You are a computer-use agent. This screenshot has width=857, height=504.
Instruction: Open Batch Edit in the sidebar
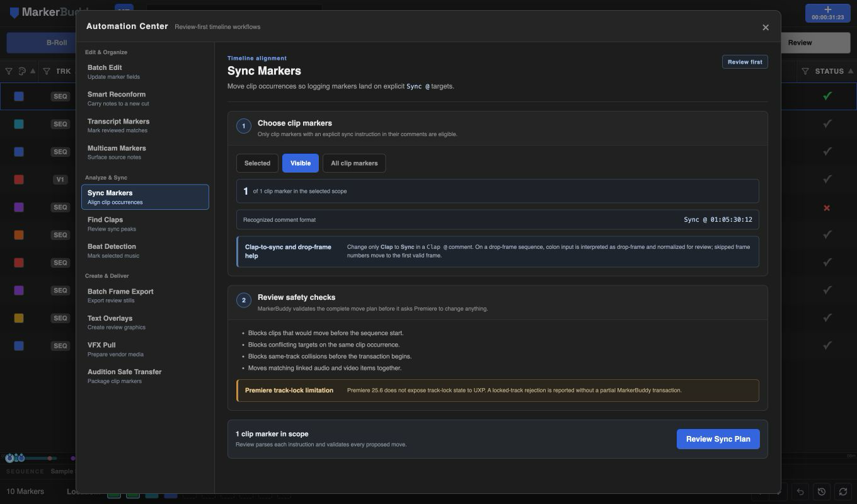click(x=145, y=72)
